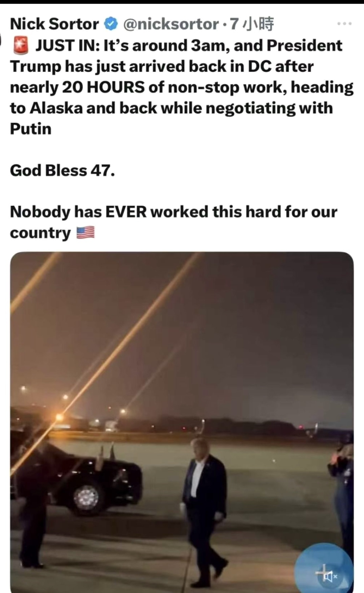Click the word Putin in the tweet

coord(30,129)
